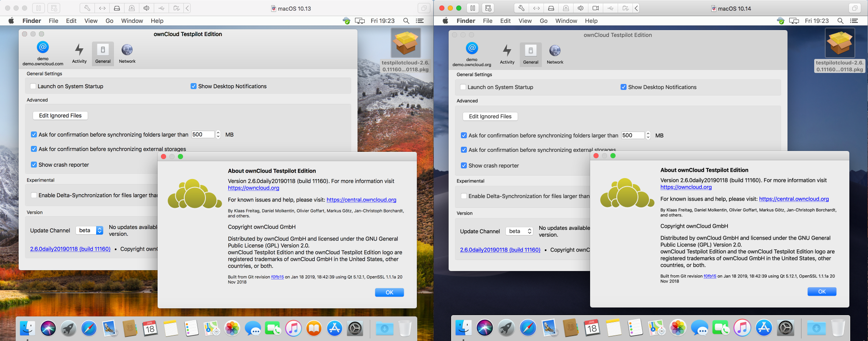Open iBooks from macOS 10.13 dock
The width and height of the screenshot is (868, 341).
point(314,328)
